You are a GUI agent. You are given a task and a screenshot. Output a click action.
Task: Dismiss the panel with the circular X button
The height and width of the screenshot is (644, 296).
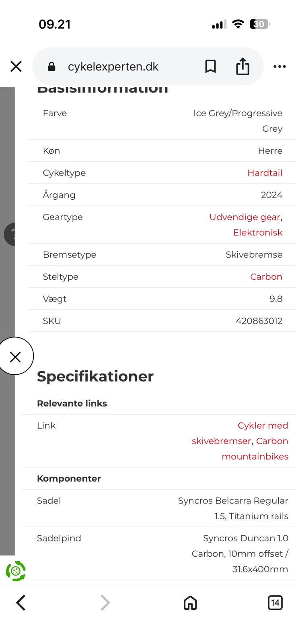(x=15, y=356)
